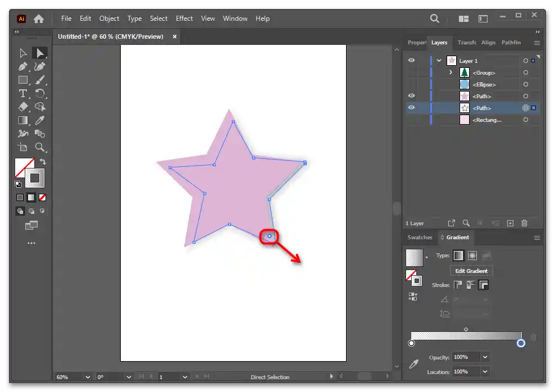Open the search magnifier in top bar
Viewport: 555px width, 392px height.
click(x=435, y=19)
